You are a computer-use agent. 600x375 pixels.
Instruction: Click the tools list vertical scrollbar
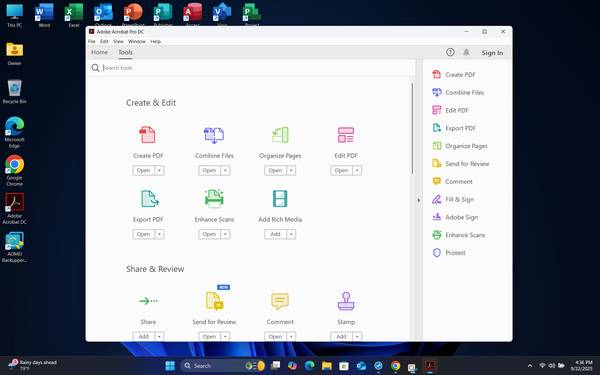pyautogui.click(x=412, y=128)
